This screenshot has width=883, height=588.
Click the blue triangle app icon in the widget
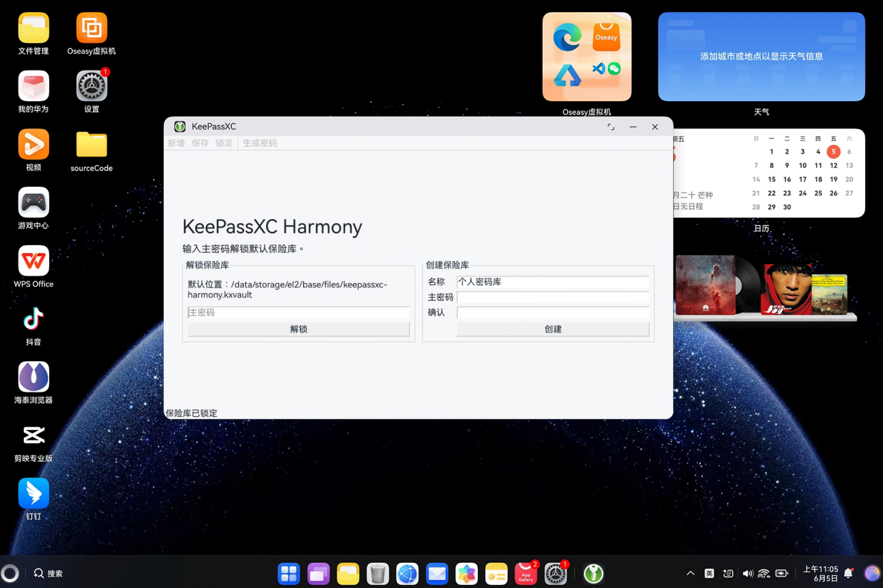[567, 75]
